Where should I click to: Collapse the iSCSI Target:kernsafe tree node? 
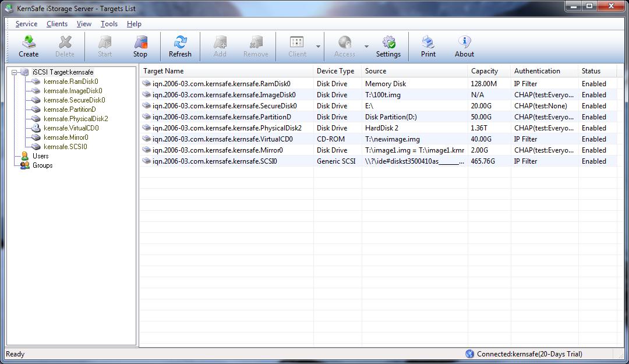tap(15, 73)
